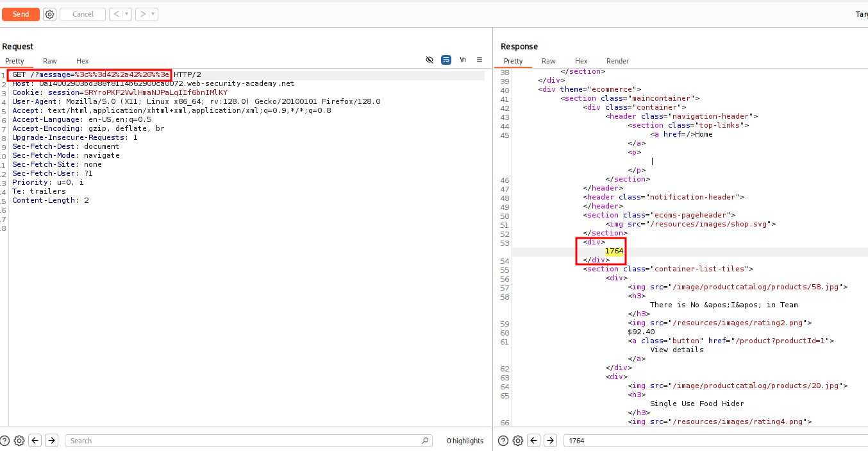Screen dimensions: 868x451
Task: Click the shop.svg image source line
Action: (691, 224)
